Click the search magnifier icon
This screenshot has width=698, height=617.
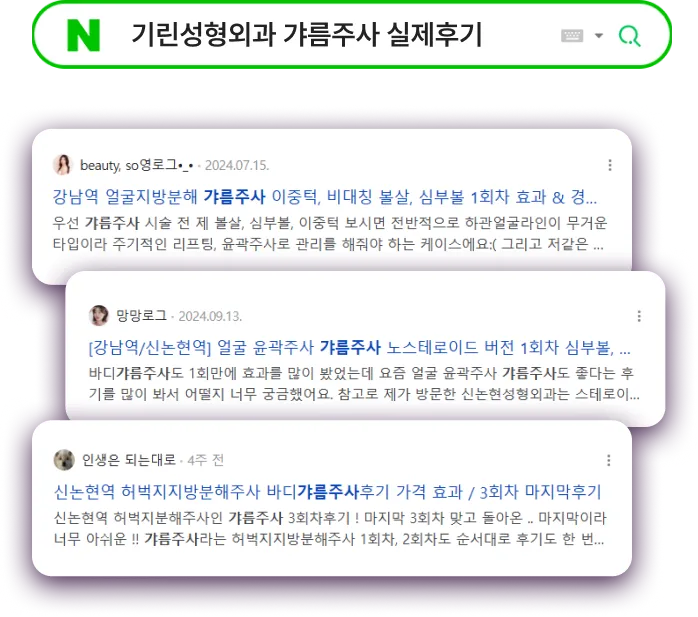pos(629,36)
